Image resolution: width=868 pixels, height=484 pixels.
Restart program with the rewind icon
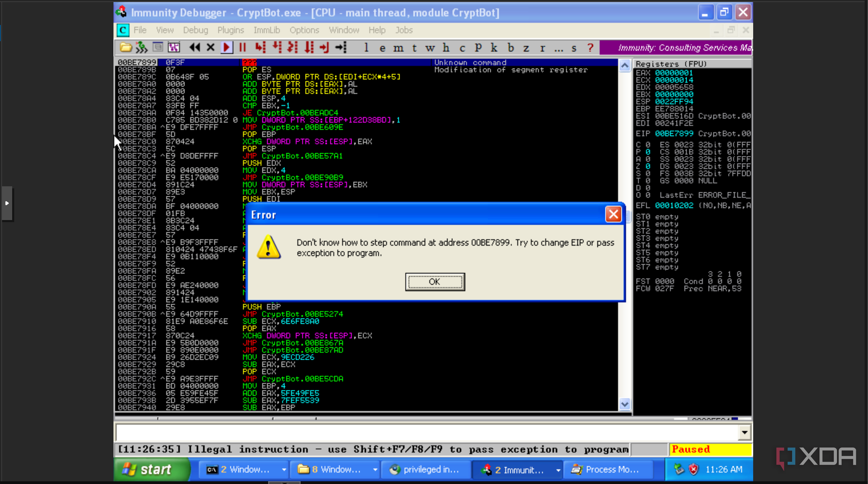pyautogui.click(x=195, y=48)
